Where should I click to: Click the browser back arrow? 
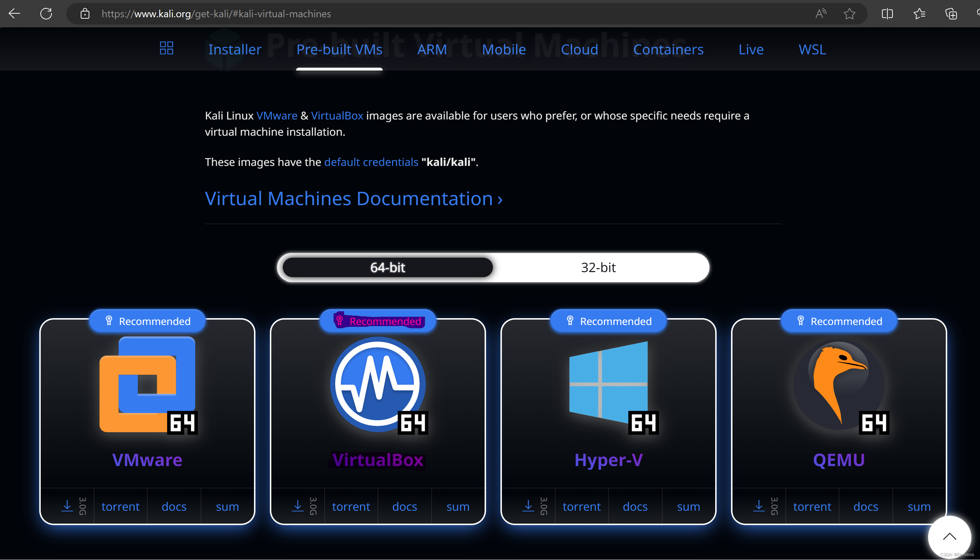coord(14,14)
